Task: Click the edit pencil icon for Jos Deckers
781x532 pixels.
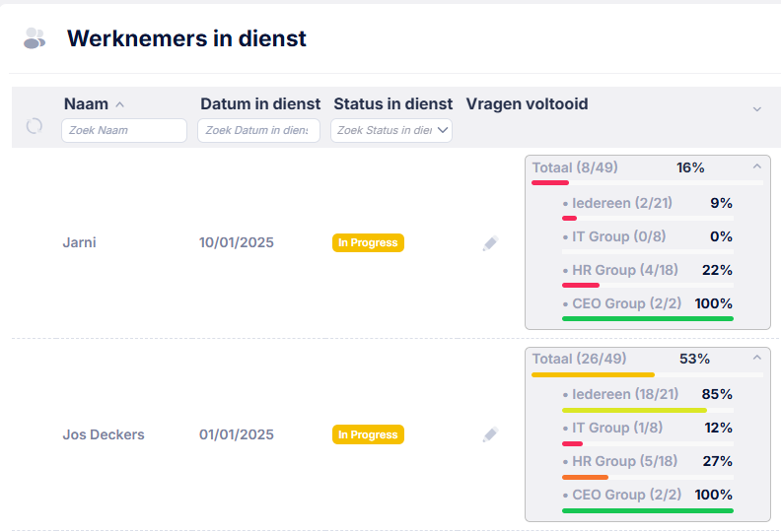Action: coord(491,434)
